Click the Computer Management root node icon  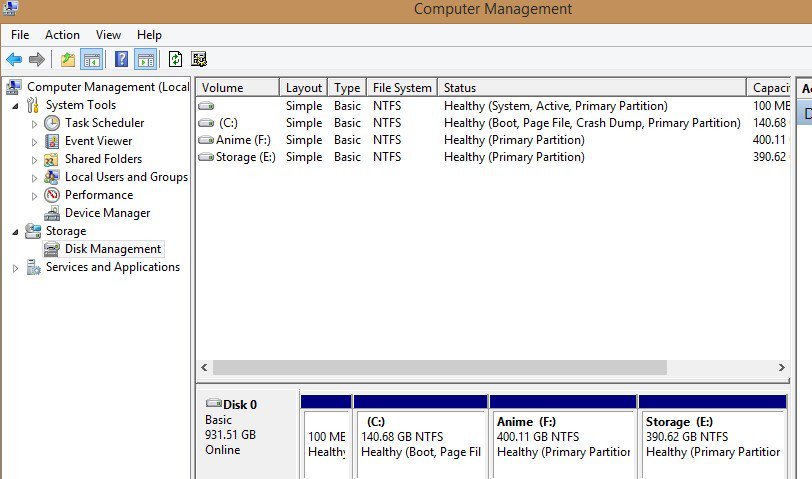pos(14,87)
